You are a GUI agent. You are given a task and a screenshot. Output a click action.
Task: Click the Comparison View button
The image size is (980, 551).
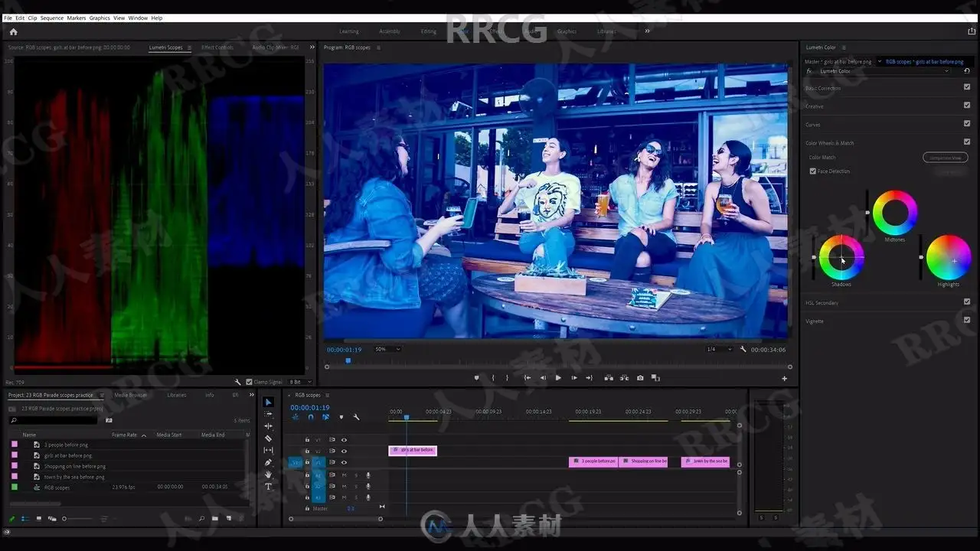coord(946,158)
